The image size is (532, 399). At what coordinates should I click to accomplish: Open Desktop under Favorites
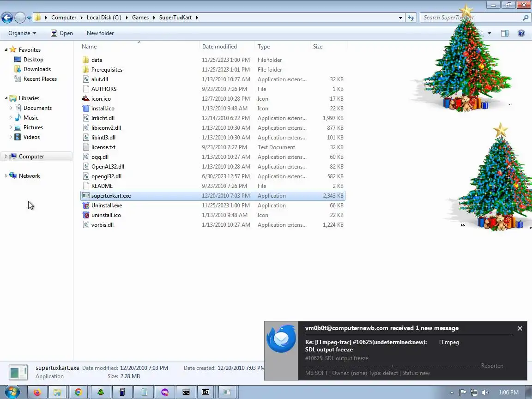33,60
